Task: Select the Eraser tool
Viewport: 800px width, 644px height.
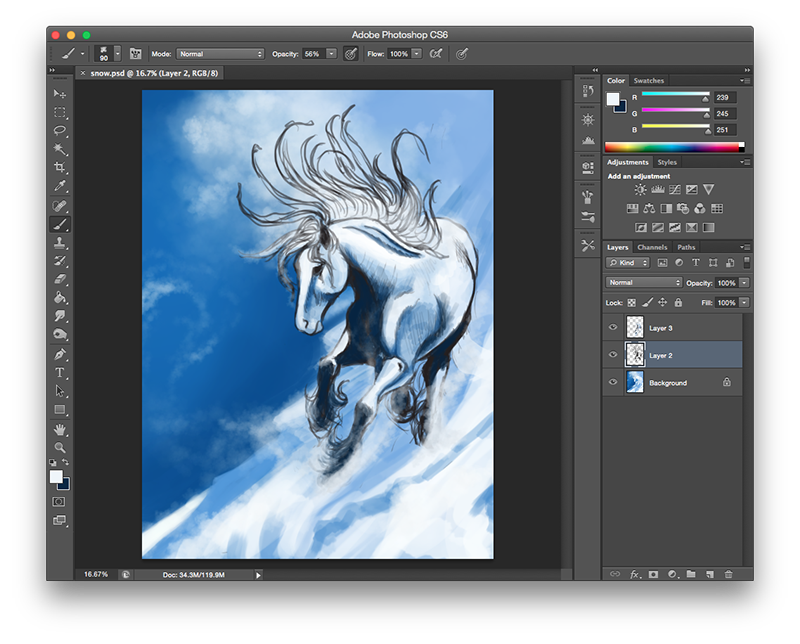Action: point(60,279)
